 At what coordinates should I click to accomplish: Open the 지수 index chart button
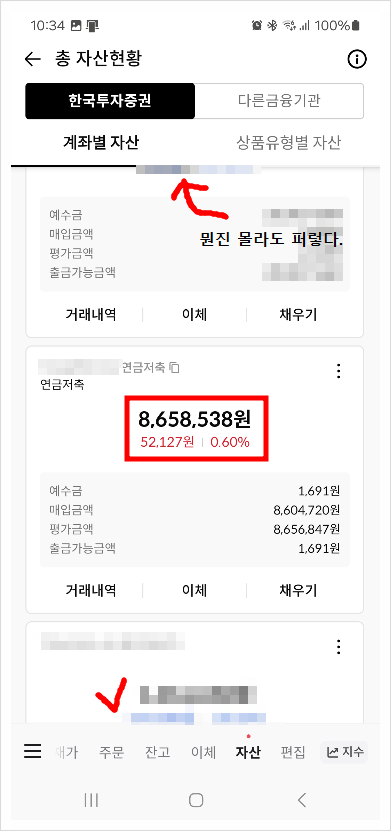[x=344, y=752]
